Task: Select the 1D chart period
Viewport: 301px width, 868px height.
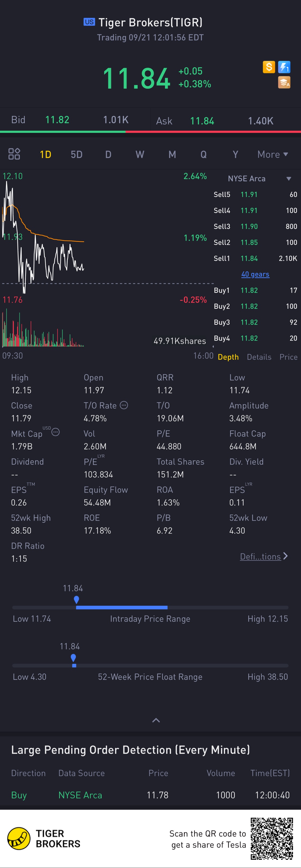Action: (x=45, y=154)
